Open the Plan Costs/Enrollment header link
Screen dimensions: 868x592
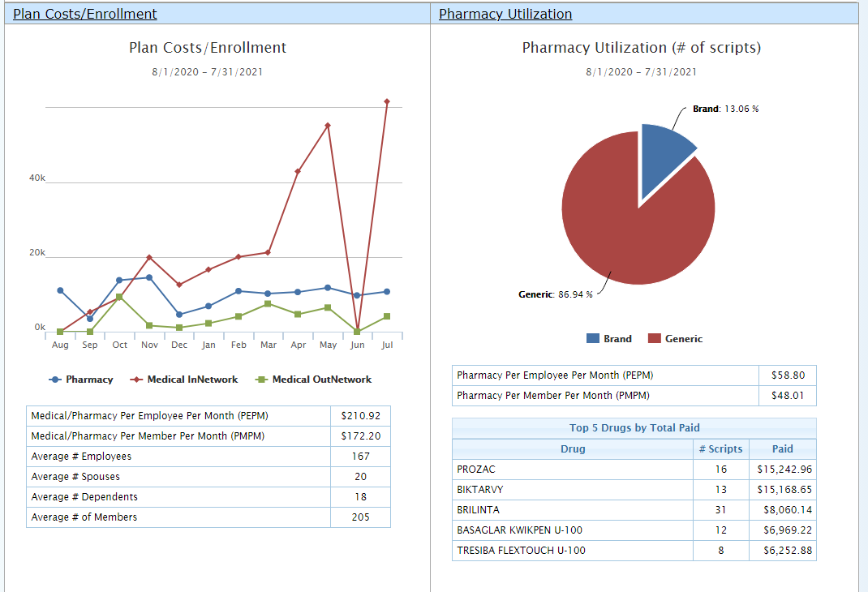85,14
